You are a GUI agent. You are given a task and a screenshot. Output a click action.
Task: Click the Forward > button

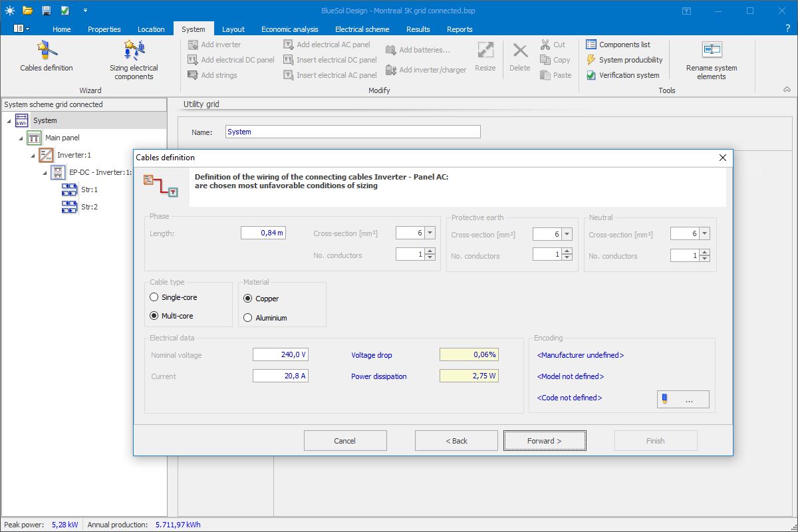545,440
